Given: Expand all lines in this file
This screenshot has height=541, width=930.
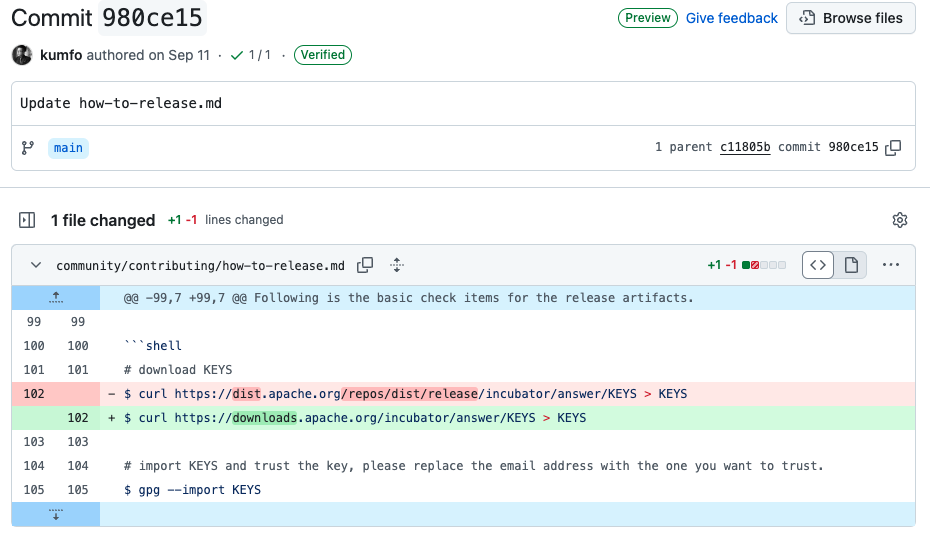Looking at the screenshot, I should (397, 265).
